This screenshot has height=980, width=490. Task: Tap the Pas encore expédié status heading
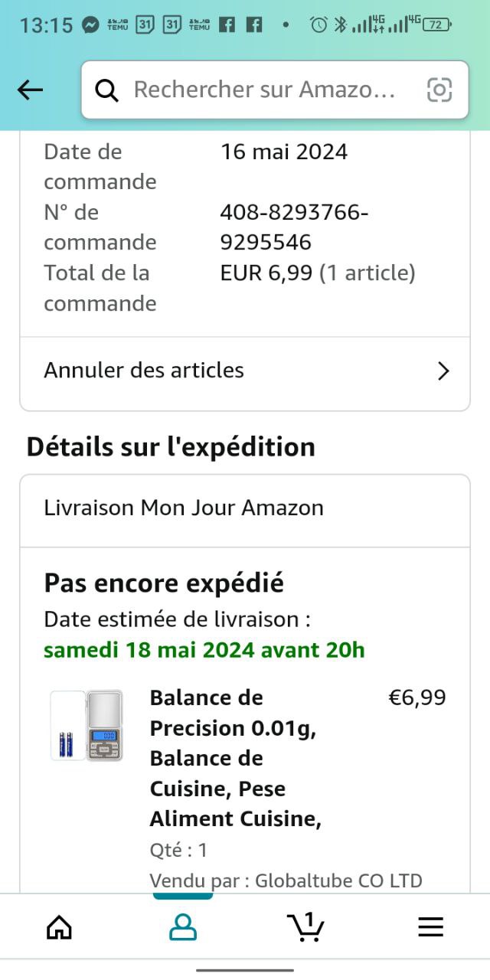[164, 583]
